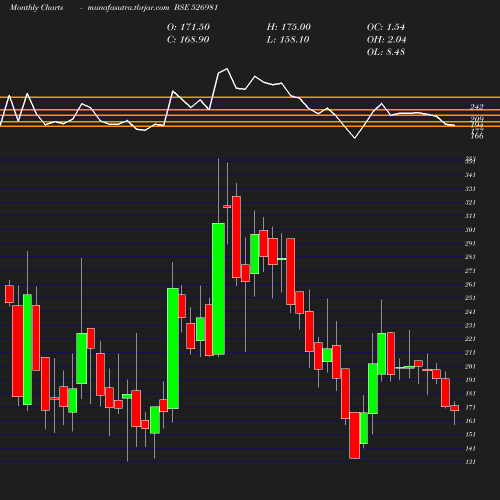Click the 'OC: 1.54' reading
This screenshot has height=500, width=500.
tap(386, 27)
